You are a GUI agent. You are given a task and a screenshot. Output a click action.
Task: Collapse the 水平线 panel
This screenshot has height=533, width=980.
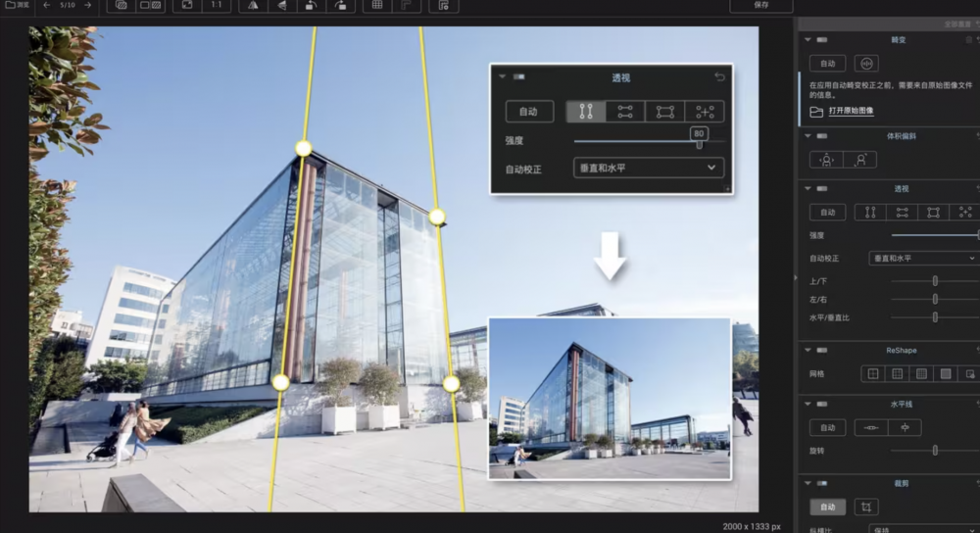[x=808, y=404]
